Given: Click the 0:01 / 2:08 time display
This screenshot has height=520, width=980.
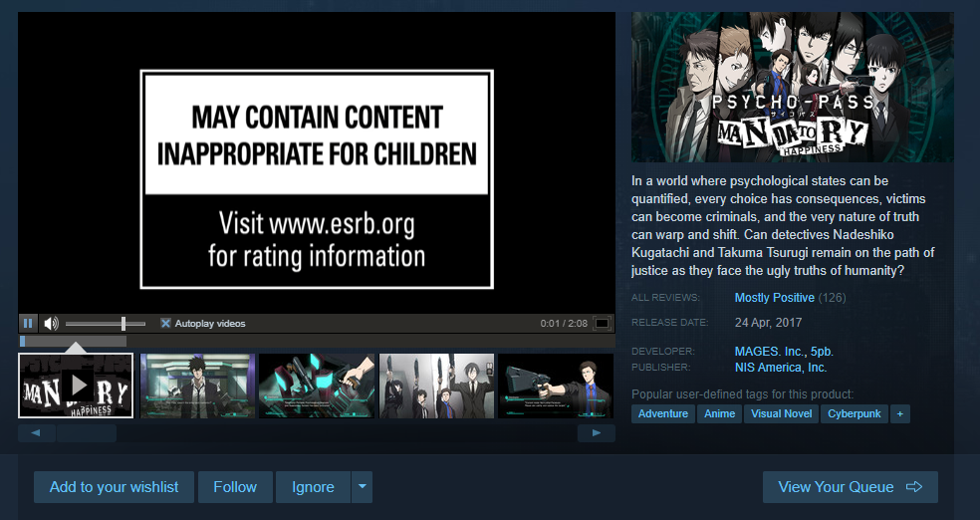Looking at the screenshot, I should pos(564,323).
